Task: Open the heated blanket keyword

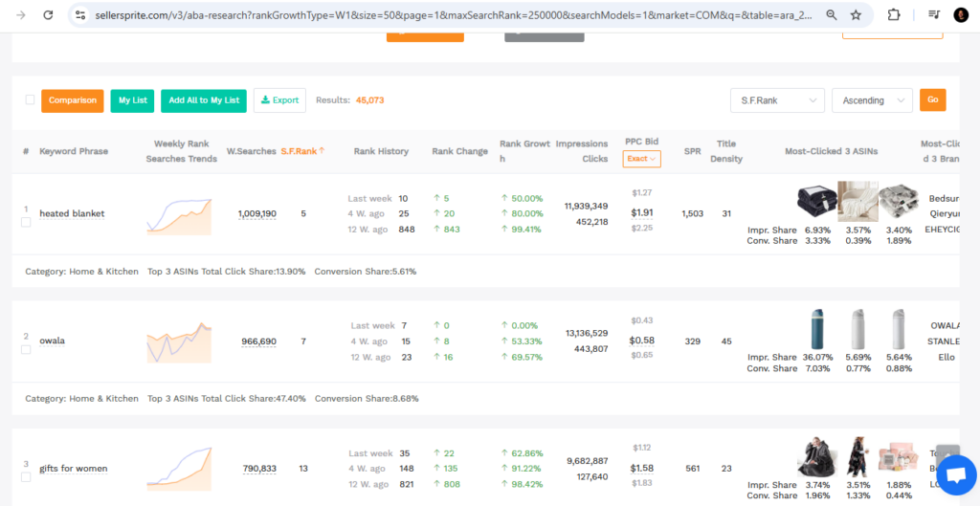Action: point(72,213)
